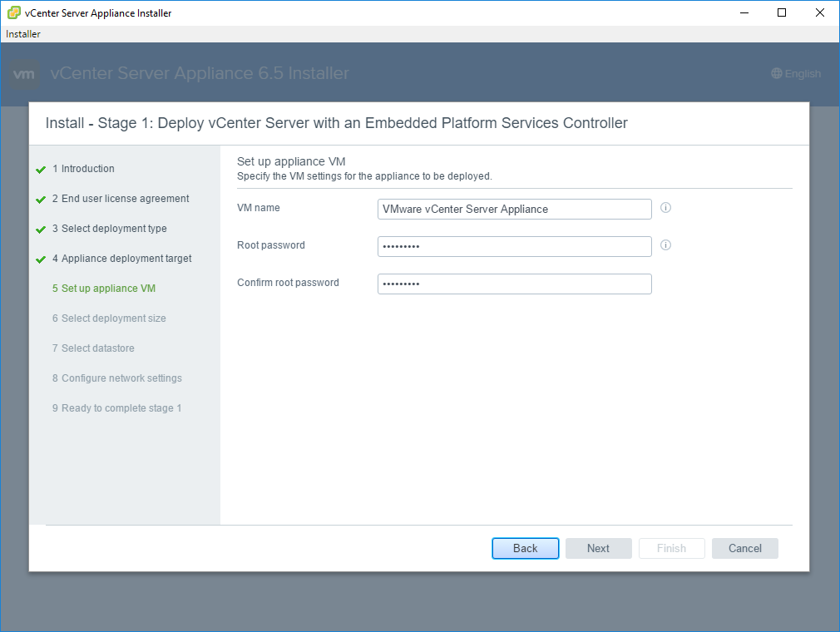The image size is (840, 632).
Task: Click the vCenter installer title bar icon
Action: 14,13
